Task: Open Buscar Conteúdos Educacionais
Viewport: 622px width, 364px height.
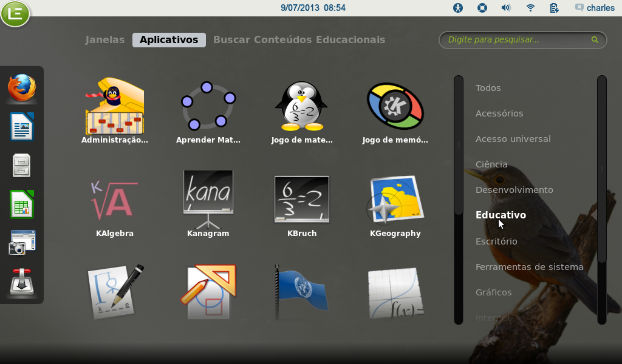Action: [301, 39]
